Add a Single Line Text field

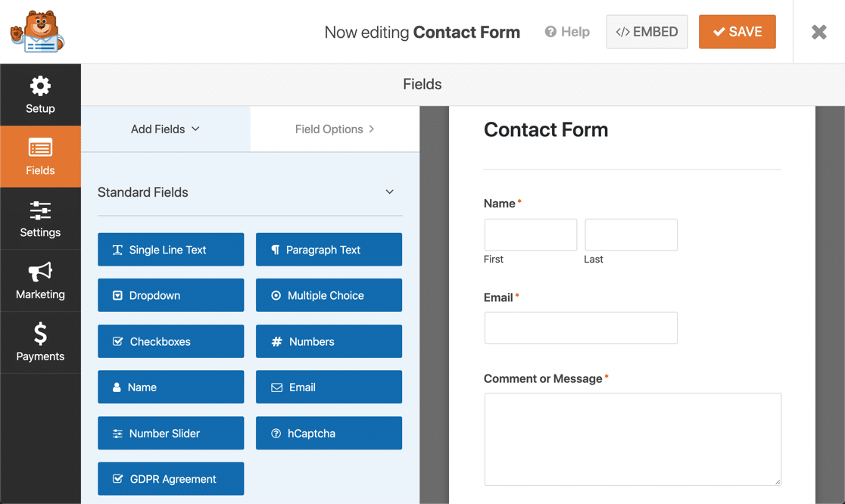[x=170, y=249]
